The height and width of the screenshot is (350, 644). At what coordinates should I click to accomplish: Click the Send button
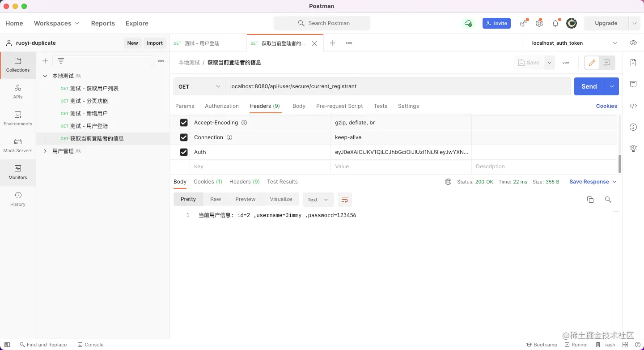[589, 86]
